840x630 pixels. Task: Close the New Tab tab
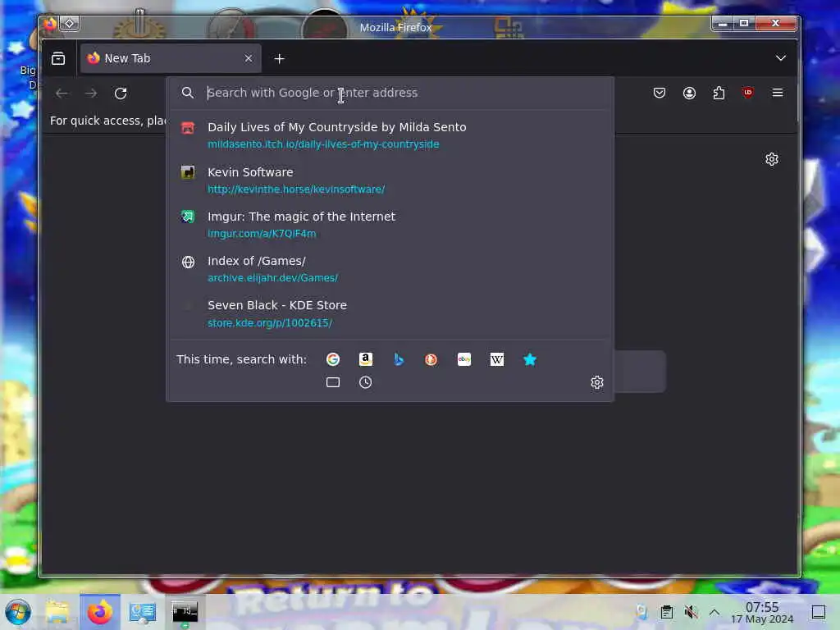click(248, 58)
